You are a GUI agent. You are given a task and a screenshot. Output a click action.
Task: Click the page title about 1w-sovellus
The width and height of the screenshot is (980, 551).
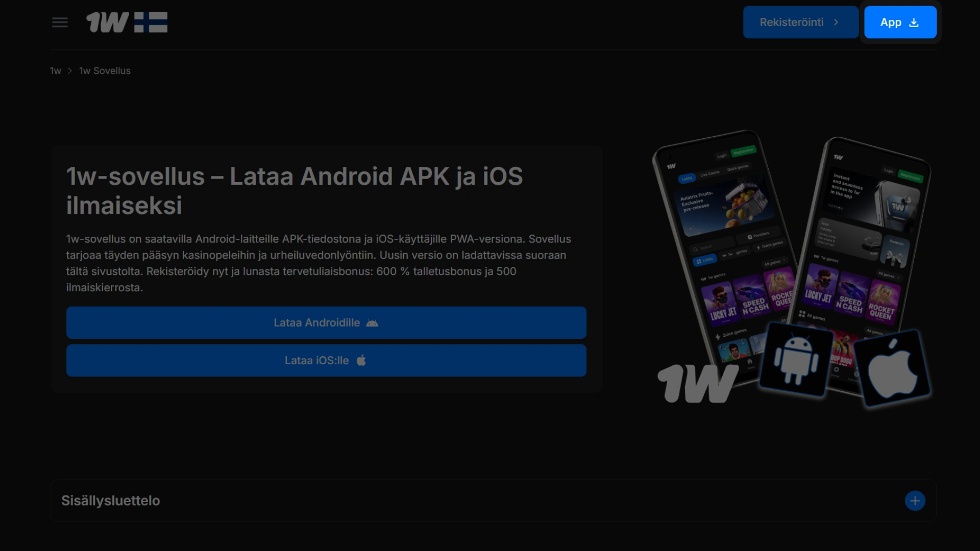click(295, 191)
